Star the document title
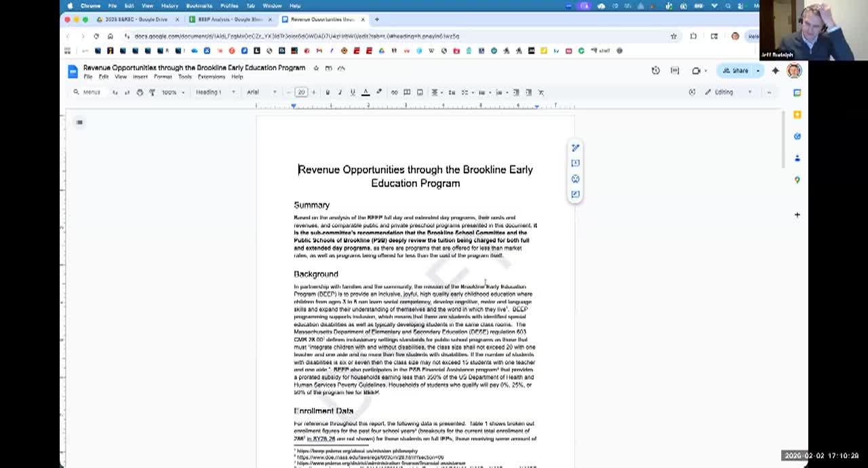The width and height of the screenshot is (868, 468). pyautogui.click(x=316, y=68)
